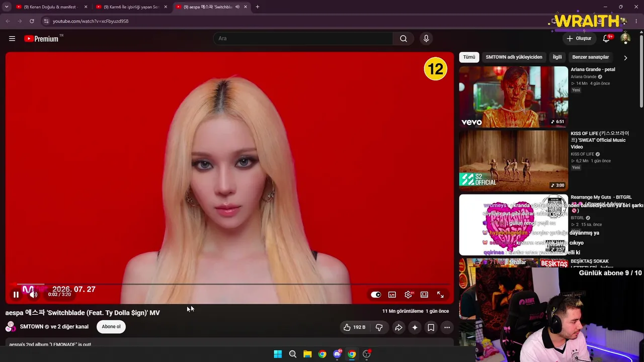This screenshot has height=362, width=644.
Task: Open more actions three-dot menu
Action: (447, 327)
